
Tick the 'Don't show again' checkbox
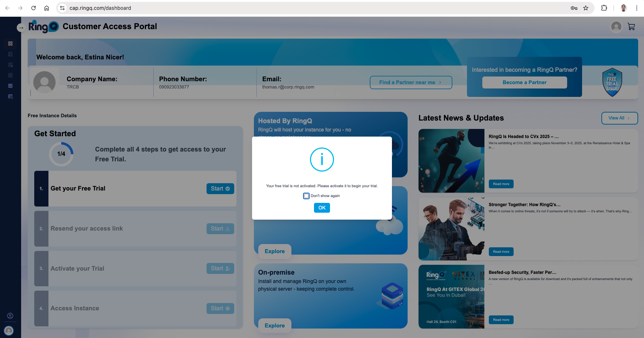(x=306, y=196)
